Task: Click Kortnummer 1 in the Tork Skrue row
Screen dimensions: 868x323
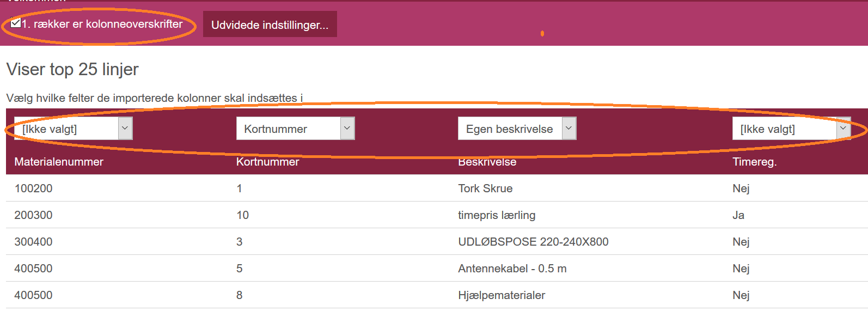Action: [239, 188]
